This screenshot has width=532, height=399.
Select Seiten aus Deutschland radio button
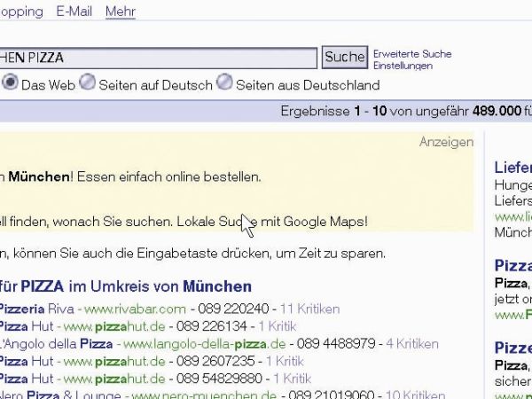pos(224,82)
